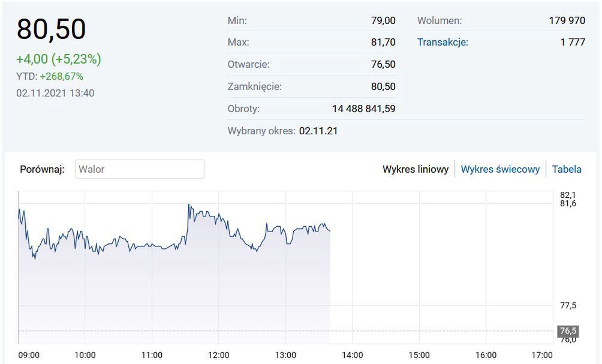Select the Obroty value 14 488 841,59
602x364 pixels.
[x=363, y=109]
